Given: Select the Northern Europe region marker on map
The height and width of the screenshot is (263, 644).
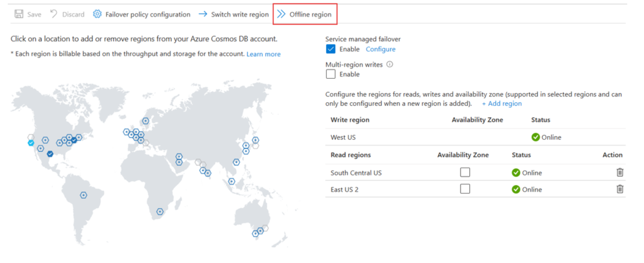Looking at the screenshot, I should (x=145, y=121).
